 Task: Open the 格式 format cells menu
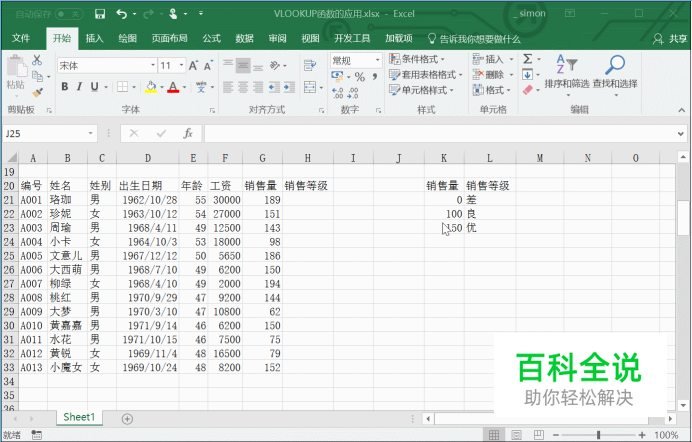point(492,90)
